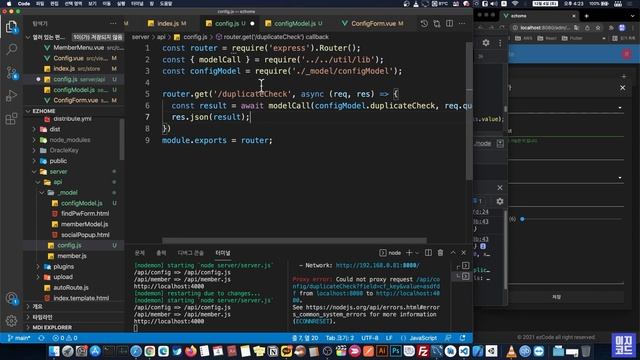This screenshot has width=640, height=360.
Task: Open socialPopup.html file
Action: 85,235
